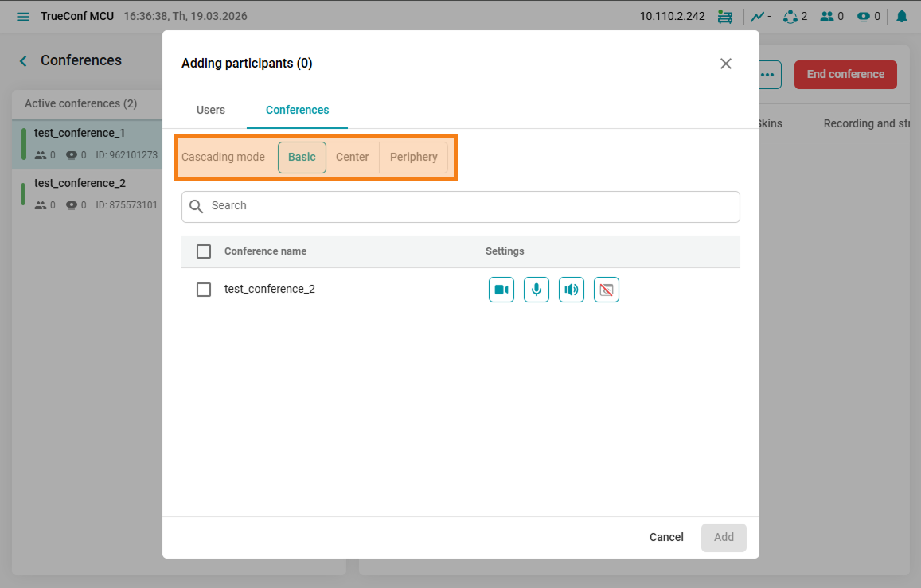Select Periphery cascading mode
Viewport: 921px width, 588px height.
(x=413, y=158)
